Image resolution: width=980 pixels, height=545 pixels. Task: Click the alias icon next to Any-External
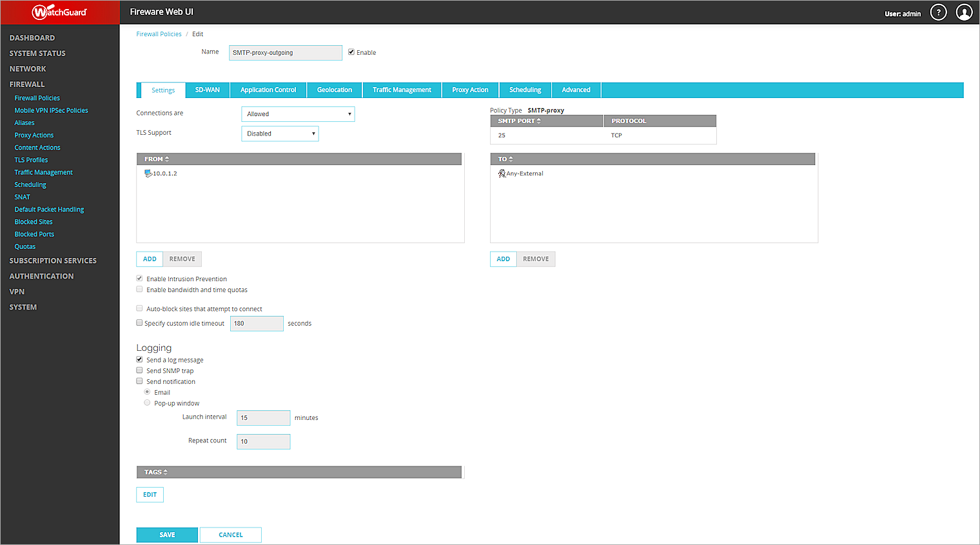(x=502, y=173)
